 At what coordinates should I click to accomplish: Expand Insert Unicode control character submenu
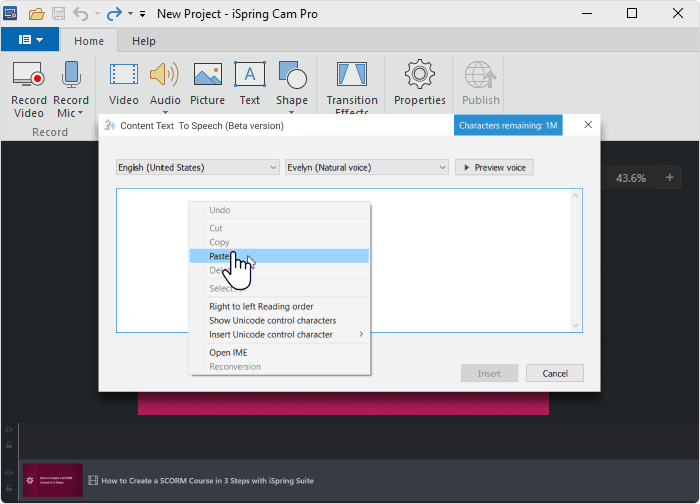(279, 334)
